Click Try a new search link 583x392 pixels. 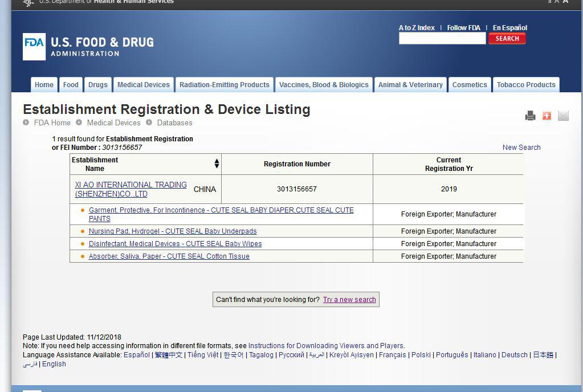click(x=349, y=300)
